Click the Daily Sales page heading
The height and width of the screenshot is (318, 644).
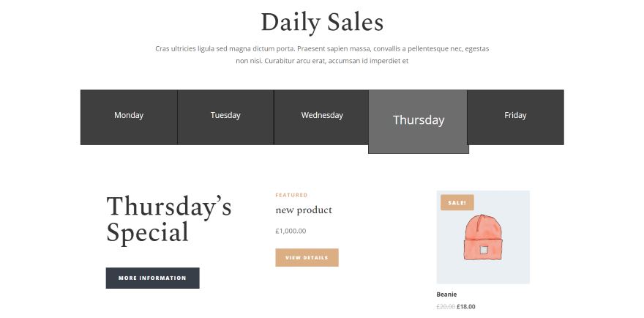[322, 22]
